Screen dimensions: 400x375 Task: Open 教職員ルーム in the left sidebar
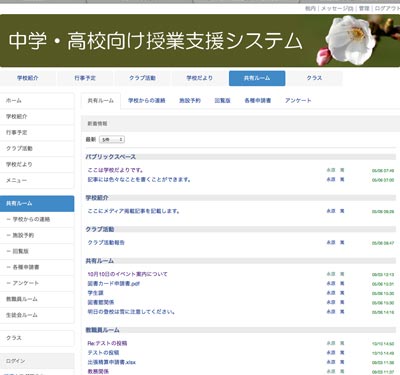(37, 300)
